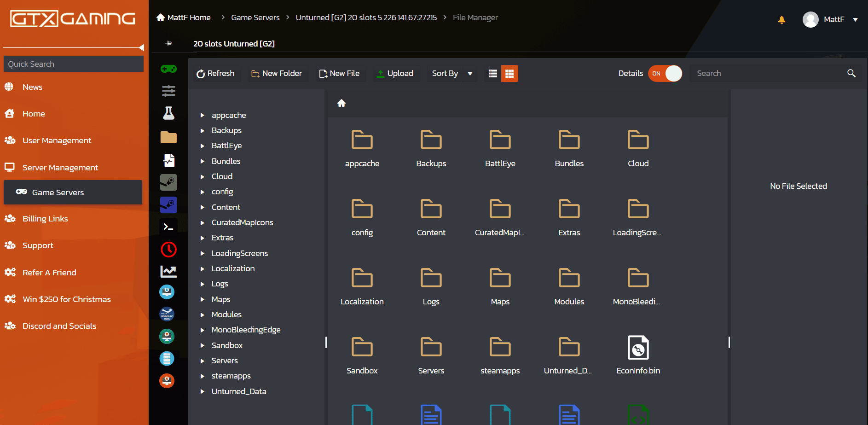Click the notification bell icon
The image size is (868, 425).
pyautogui.click(x=781, y=19)
